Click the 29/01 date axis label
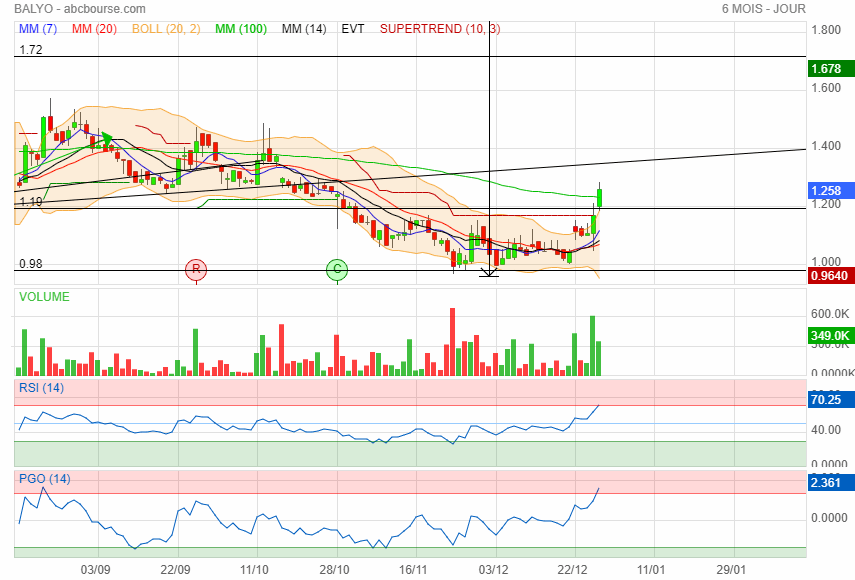This screenshot has width=855, height=580. [731, 570]
